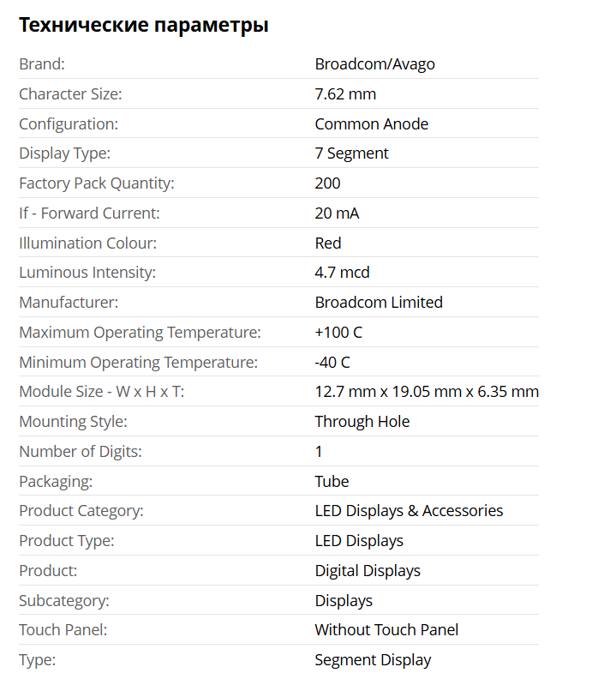616x673 pixels.
Task: Click the Segment Display type value
Action: [x=373, y=660]
